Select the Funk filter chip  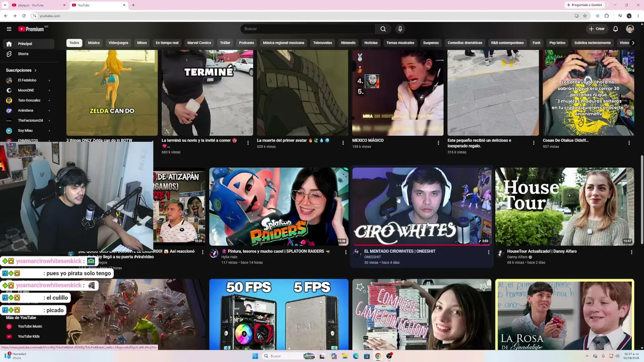point(536,43)
